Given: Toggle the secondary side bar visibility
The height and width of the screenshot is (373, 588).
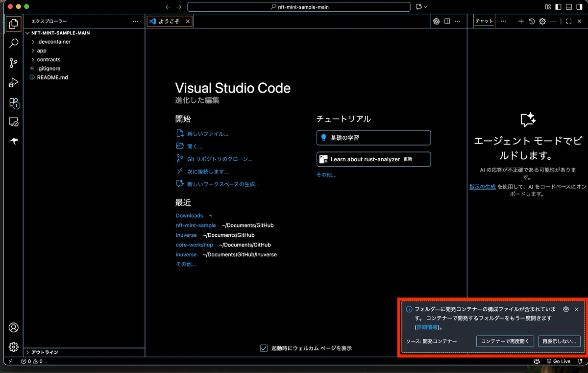Looking at the screenshot, I should 580,7.
